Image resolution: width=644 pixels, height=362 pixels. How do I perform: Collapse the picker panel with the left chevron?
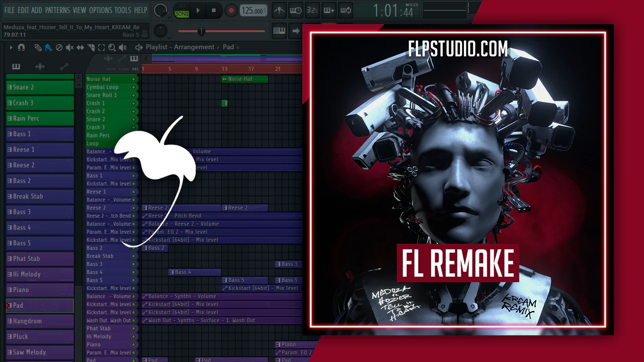145,59
